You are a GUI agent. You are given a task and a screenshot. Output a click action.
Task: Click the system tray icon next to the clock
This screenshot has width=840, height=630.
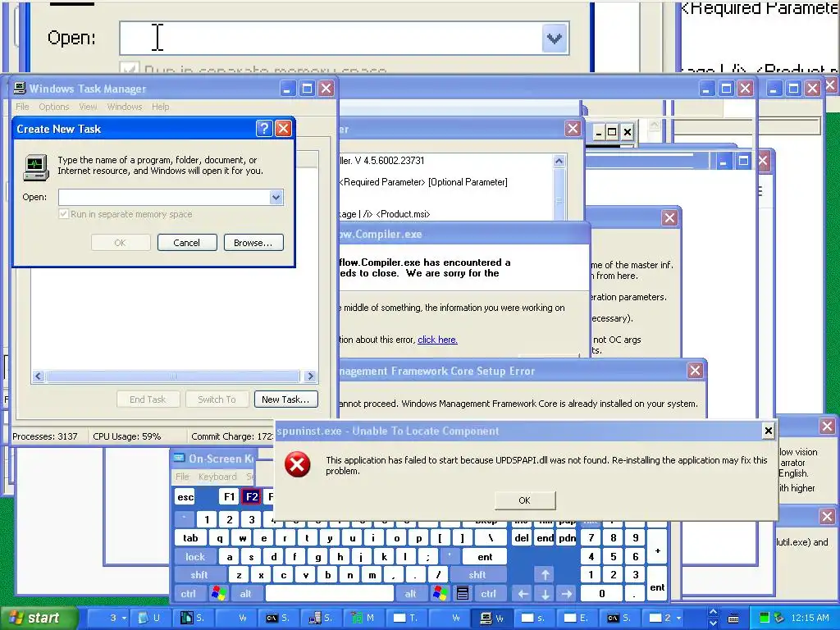coord(779,618)
